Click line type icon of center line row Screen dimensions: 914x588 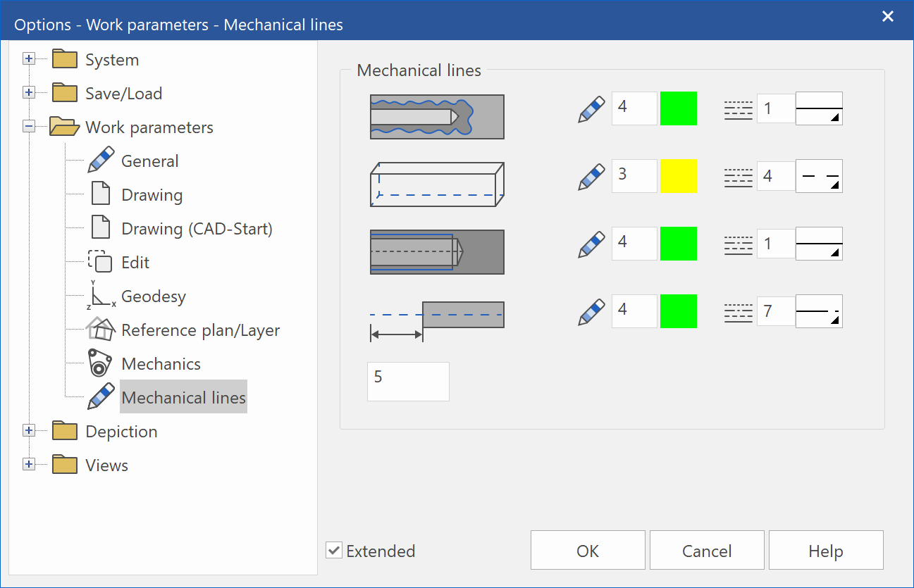click(739, 312)
